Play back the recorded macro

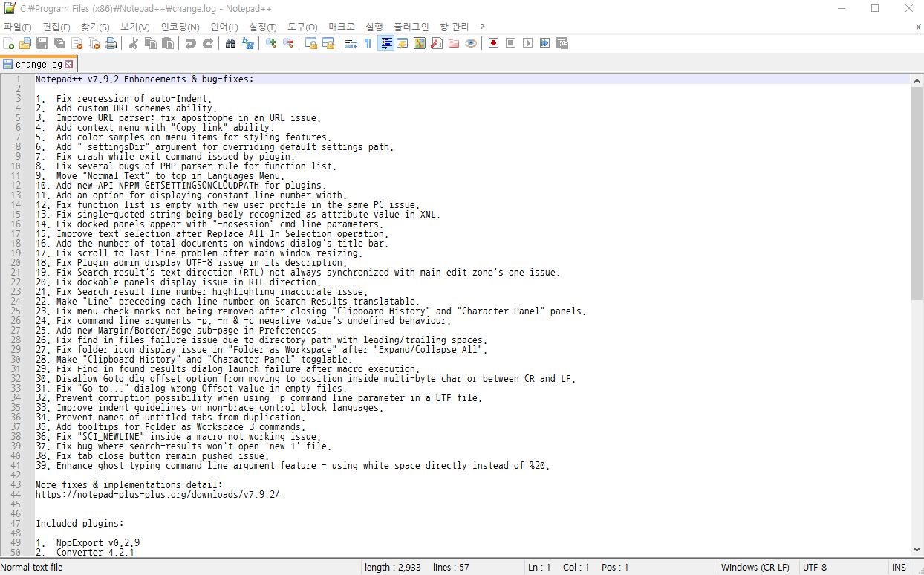pos(528,43)
